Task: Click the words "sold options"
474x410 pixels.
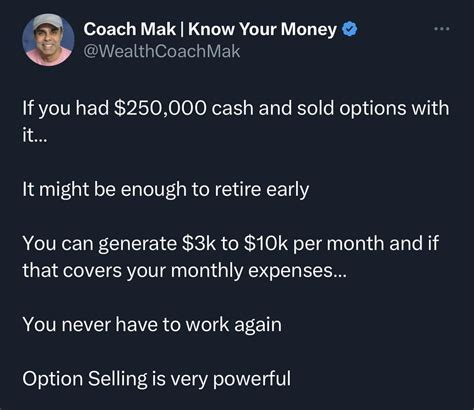Action: 352,109
